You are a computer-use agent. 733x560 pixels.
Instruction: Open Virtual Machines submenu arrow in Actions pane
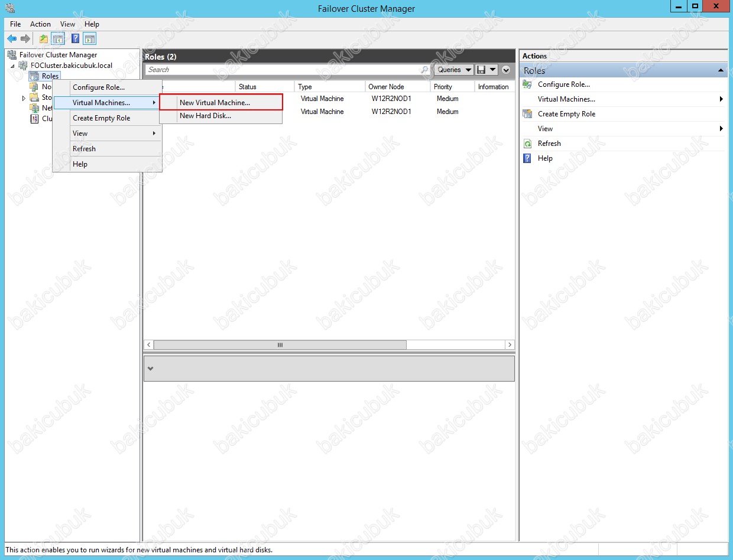click(x=721, y=99)
